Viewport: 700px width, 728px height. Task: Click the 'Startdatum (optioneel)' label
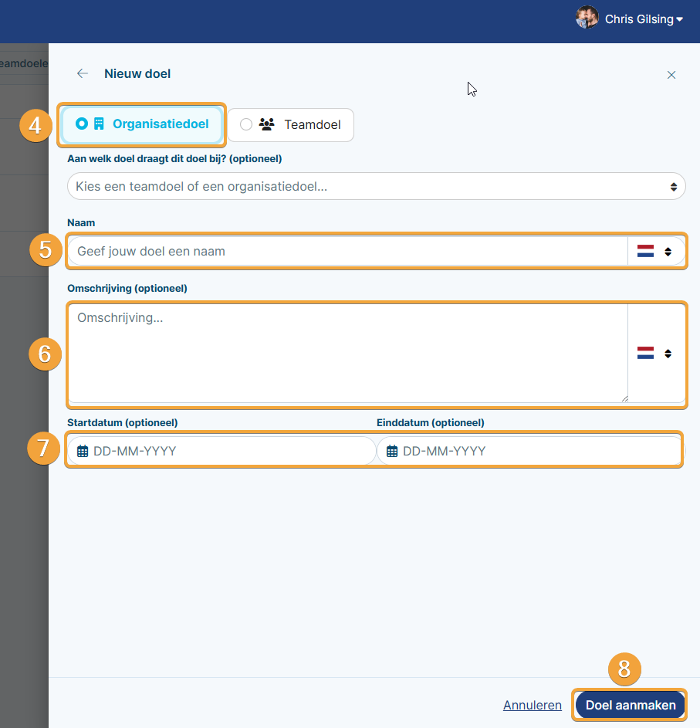pos(123,422)
